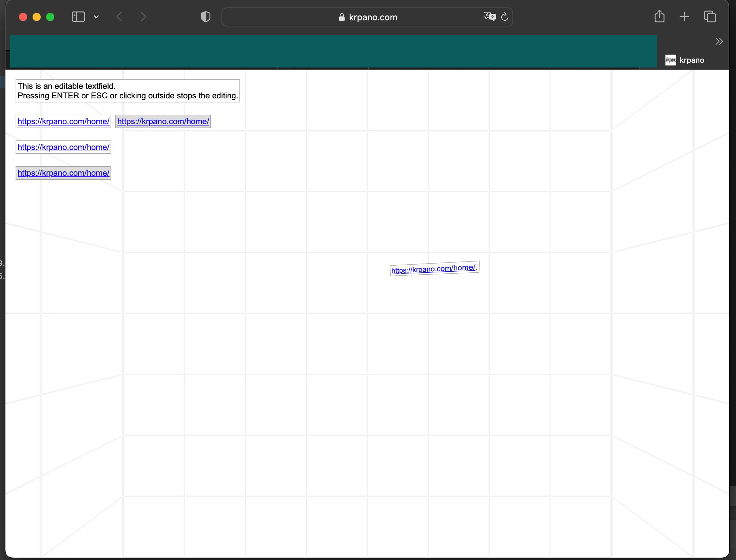Click the translate page icon
Viewport: 736px width, 560px height.
[x=489, y=16]
